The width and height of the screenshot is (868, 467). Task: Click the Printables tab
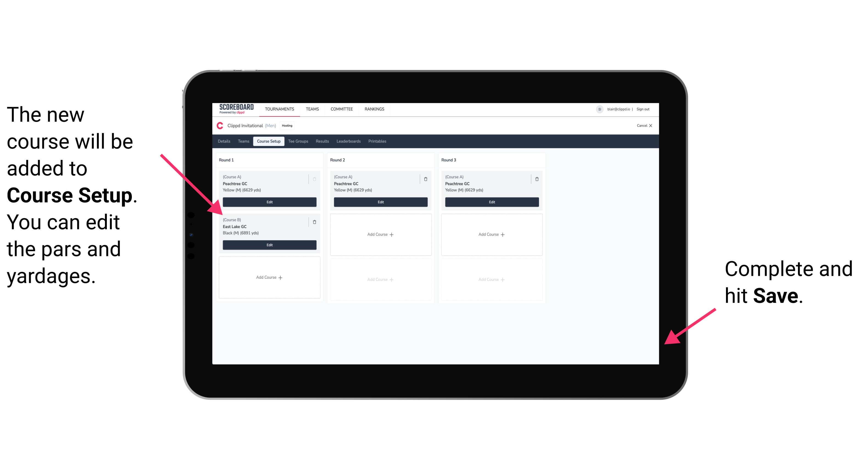click(x=377, y=141)
